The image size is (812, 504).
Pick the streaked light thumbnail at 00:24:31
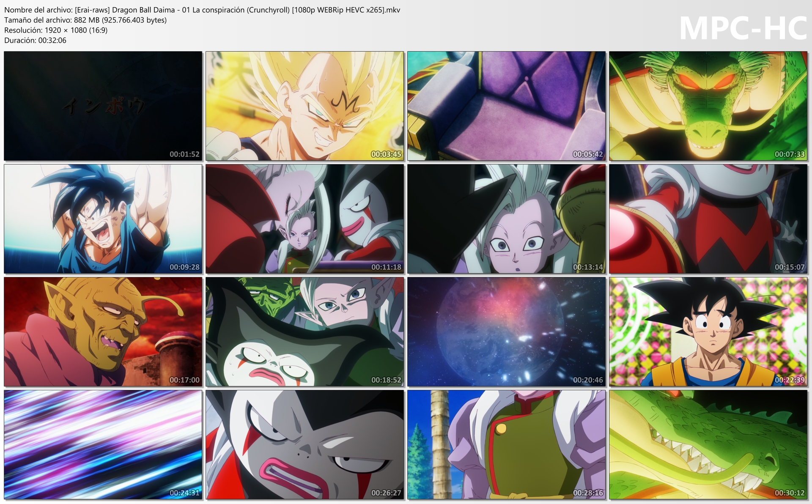coord(103,445)
